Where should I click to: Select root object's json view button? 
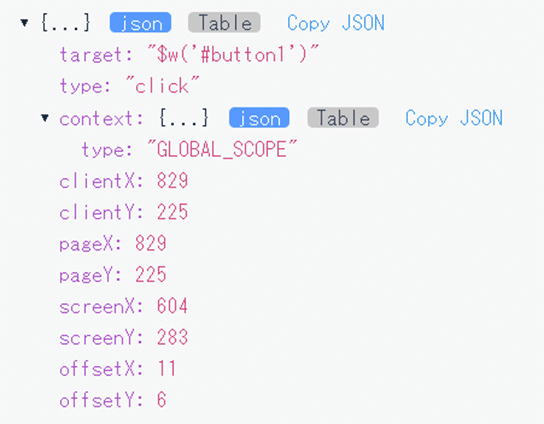pos(141,23)
